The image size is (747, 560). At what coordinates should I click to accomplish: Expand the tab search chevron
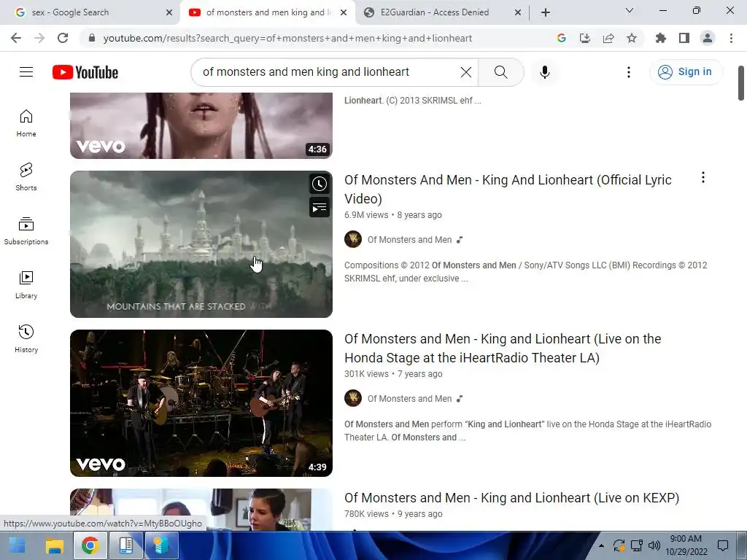[630, 10]
